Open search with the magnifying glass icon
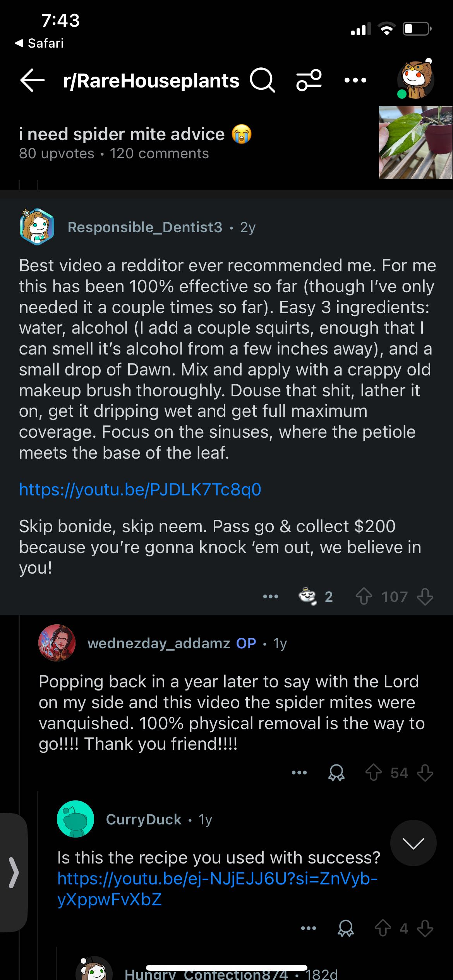 coord(262,81)
